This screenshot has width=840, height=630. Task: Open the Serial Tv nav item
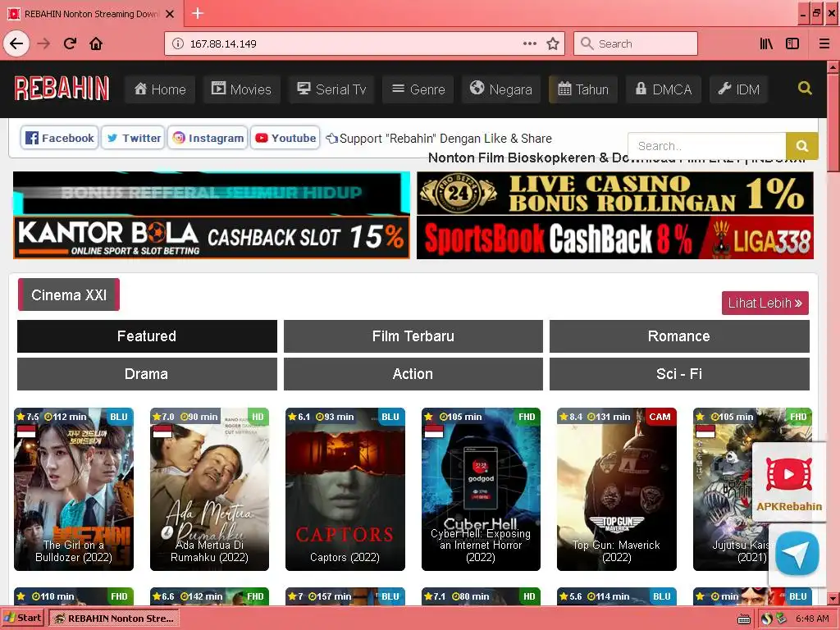pos(331,89)
